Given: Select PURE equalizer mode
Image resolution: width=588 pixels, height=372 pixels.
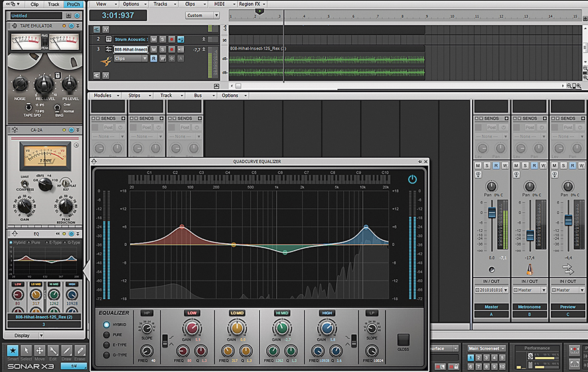Looking at the screenshot, I should (106, 335).
